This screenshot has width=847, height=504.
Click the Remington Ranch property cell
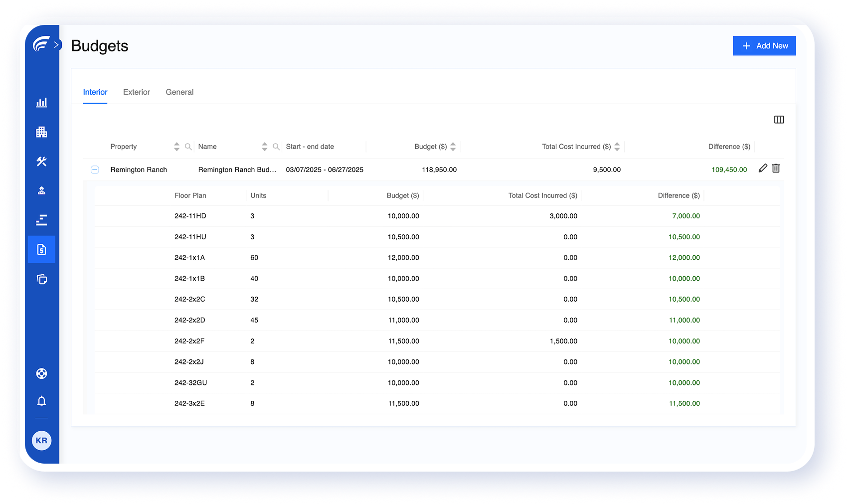[x=139, y=170]
